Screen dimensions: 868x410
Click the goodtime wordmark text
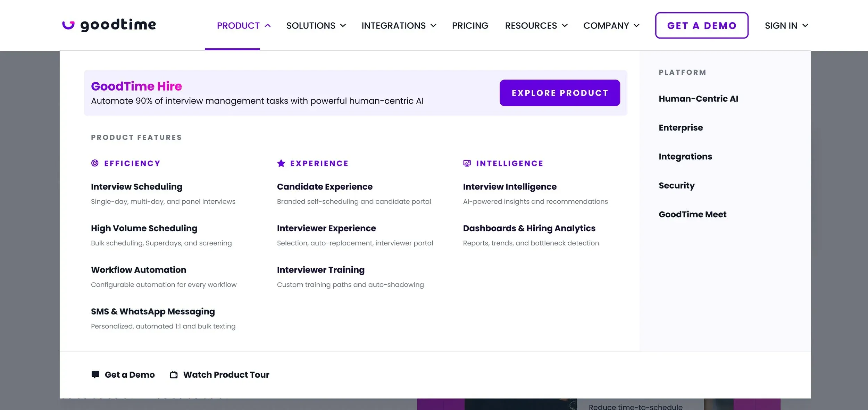tap(118, 25)
